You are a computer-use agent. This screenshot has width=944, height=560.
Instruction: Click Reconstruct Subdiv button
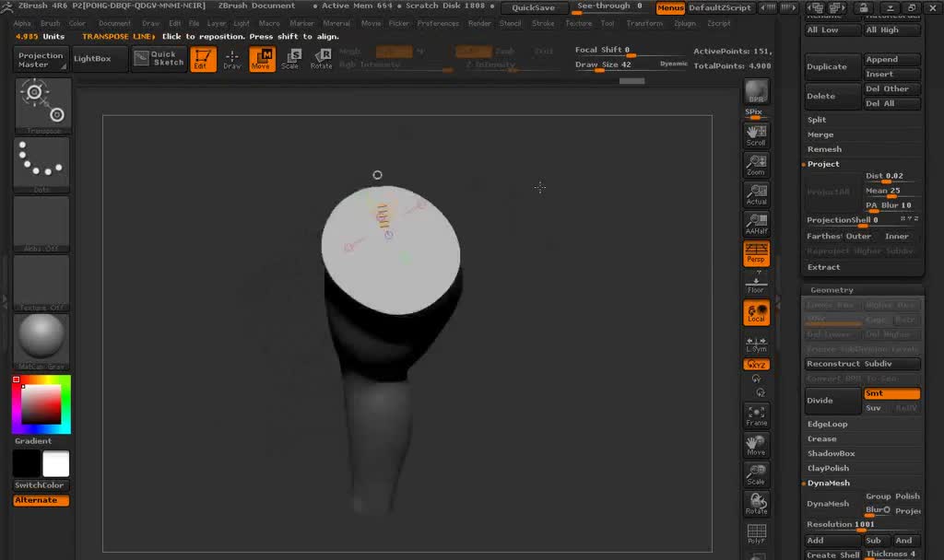click(862, 364)
